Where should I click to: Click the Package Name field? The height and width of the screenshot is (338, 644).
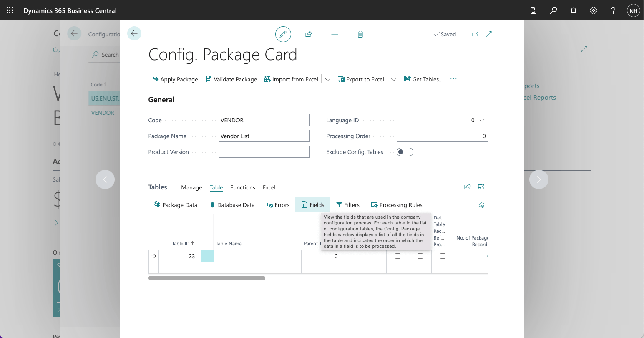[264, 136]
